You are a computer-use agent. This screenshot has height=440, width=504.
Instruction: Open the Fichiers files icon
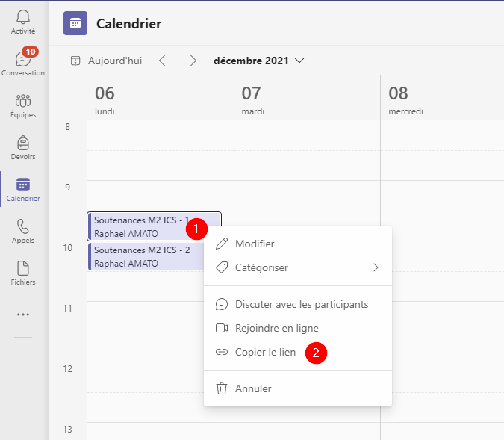pos(23,273)
